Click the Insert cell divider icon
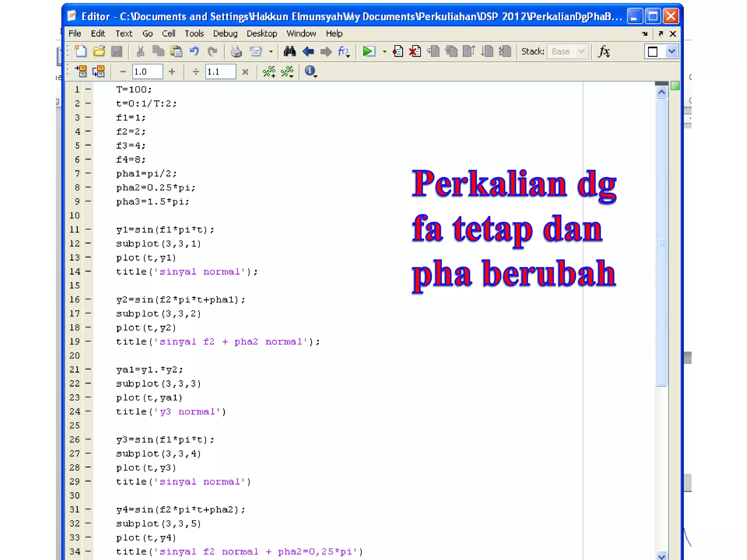Screen dimensions: 747x560 click(x=269, y=71)
